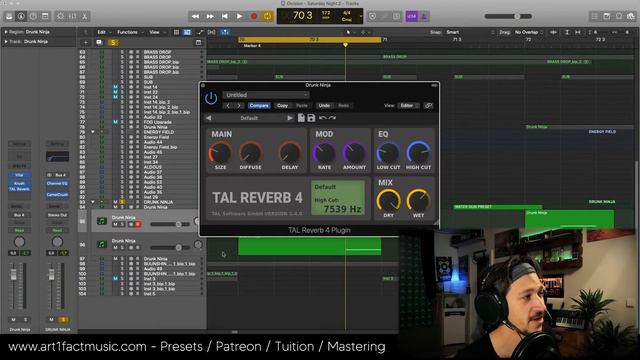640x360 pixels.
Task: Collapse the DRUNK NINJA track folder triangle
Action: [x=93, y=202]
